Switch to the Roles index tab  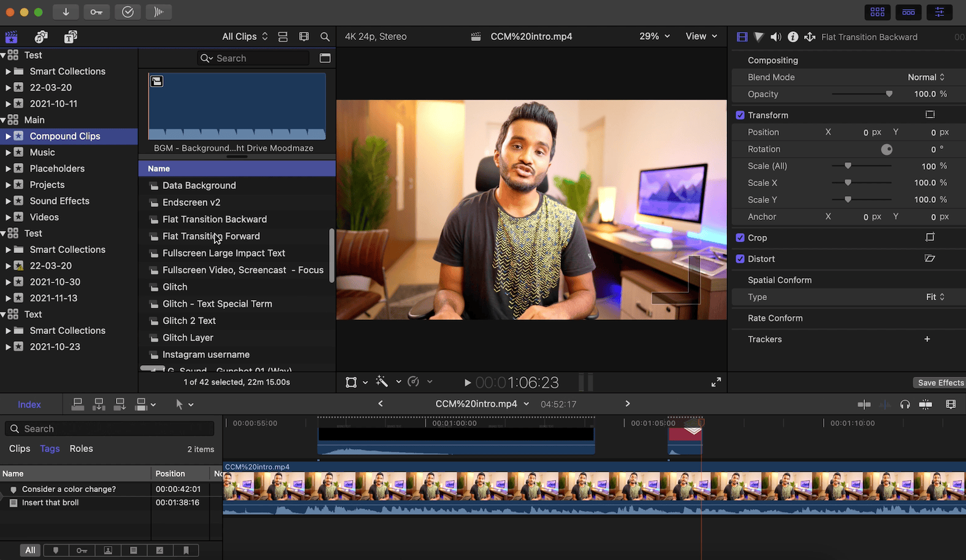(82, 449)
